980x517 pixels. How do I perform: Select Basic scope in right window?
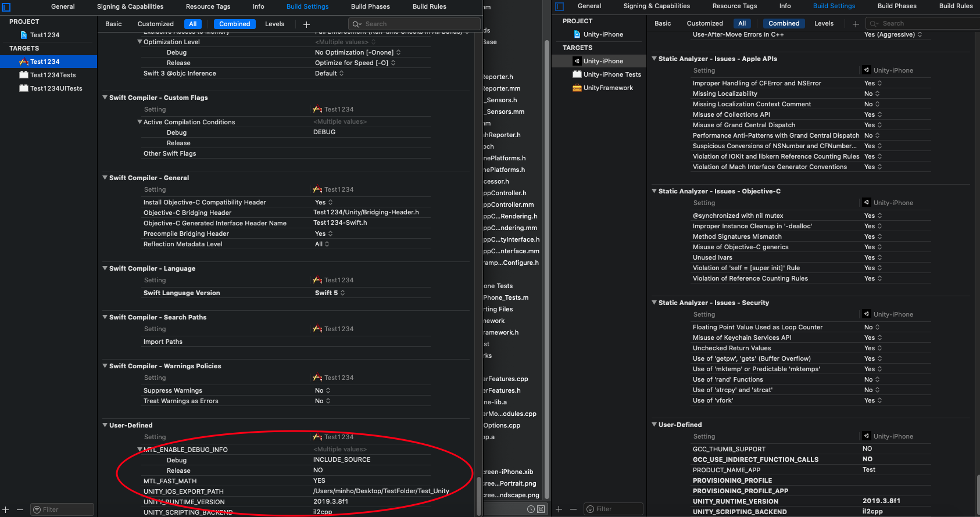(x=663, y=23)
